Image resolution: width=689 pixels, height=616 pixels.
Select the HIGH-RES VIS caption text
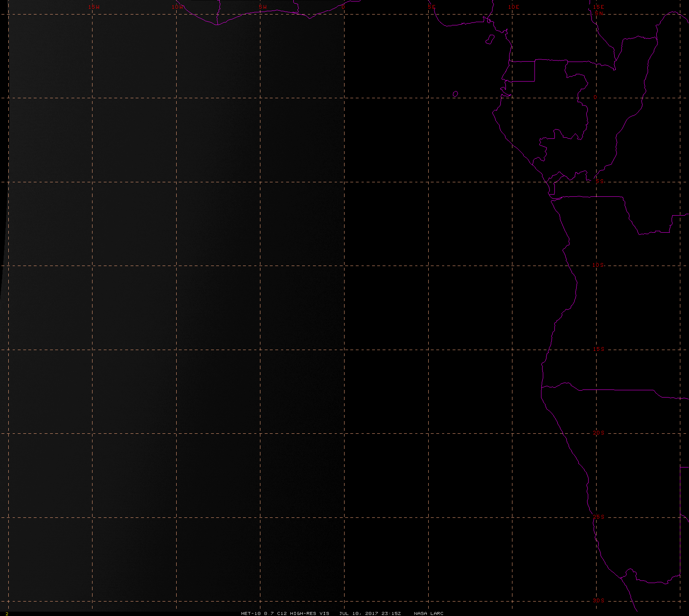[x=310, y=613]
